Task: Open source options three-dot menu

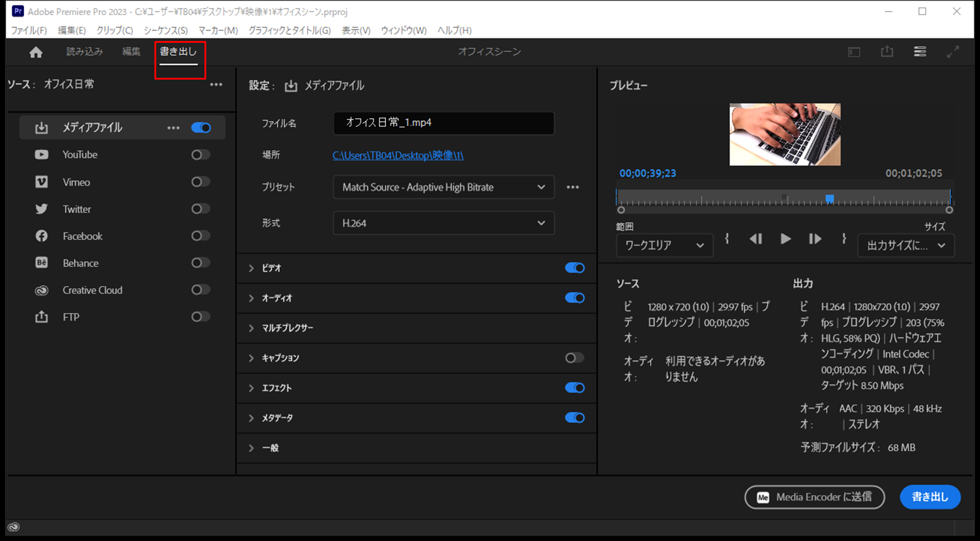Action: tap(216, 84)
